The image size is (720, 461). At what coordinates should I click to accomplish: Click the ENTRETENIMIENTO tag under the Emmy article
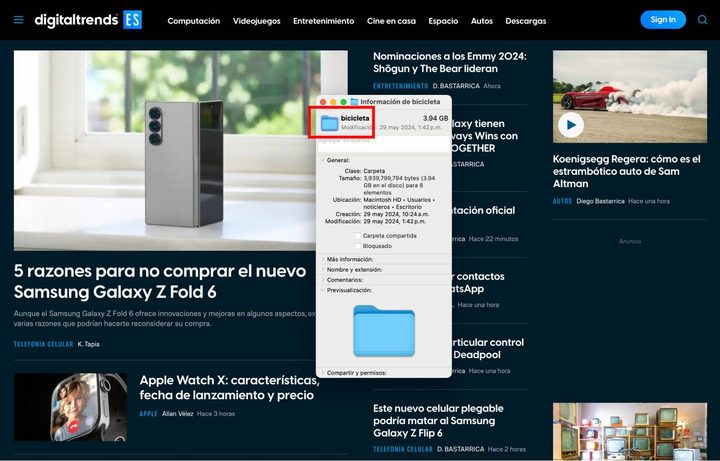(x=400, y=86)
